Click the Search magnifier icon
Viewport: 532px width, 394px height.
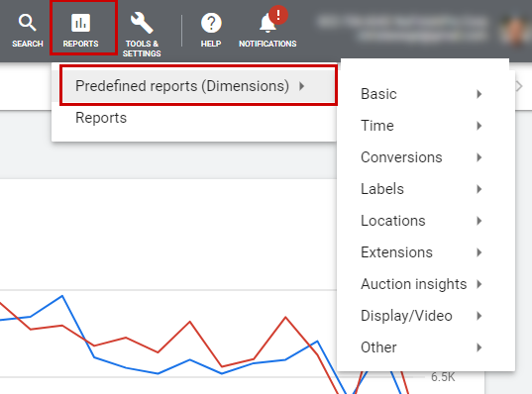[27, 23]
